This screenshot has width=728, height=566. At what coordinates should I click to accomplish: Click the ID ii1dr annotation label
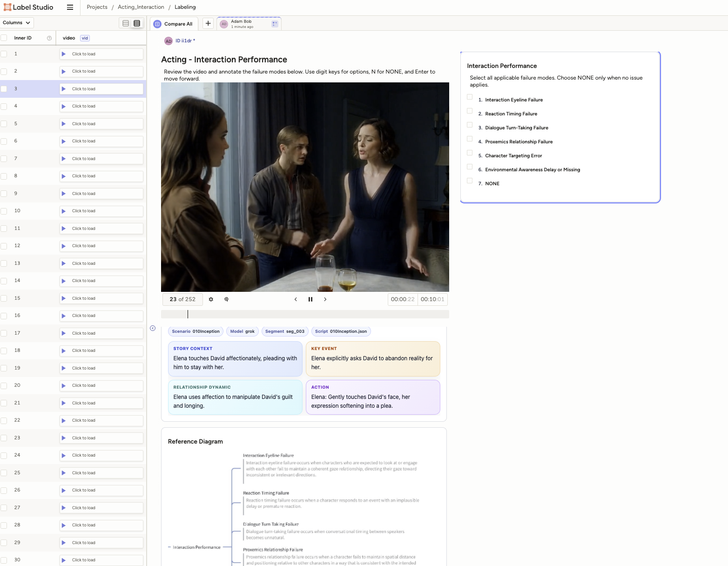(x=185, y=41)
